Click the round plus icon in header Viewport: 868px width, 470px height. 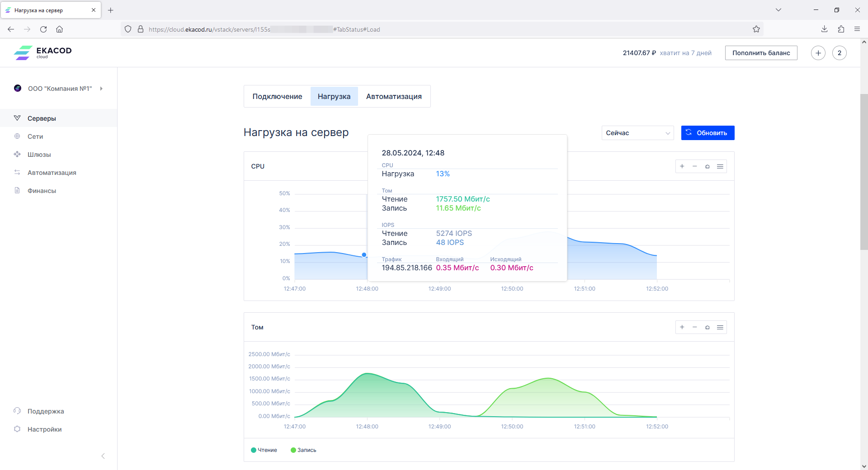point(818,53)
